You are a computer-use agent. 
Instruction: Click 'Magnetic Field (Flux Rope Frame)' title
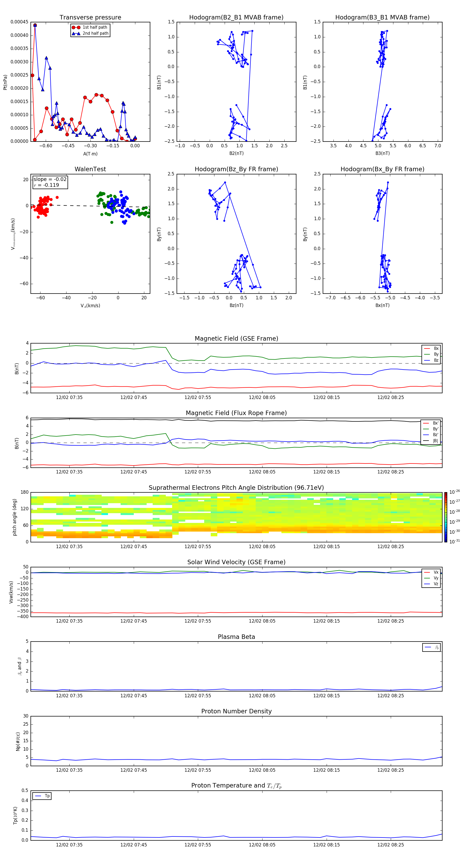[236, 413]
